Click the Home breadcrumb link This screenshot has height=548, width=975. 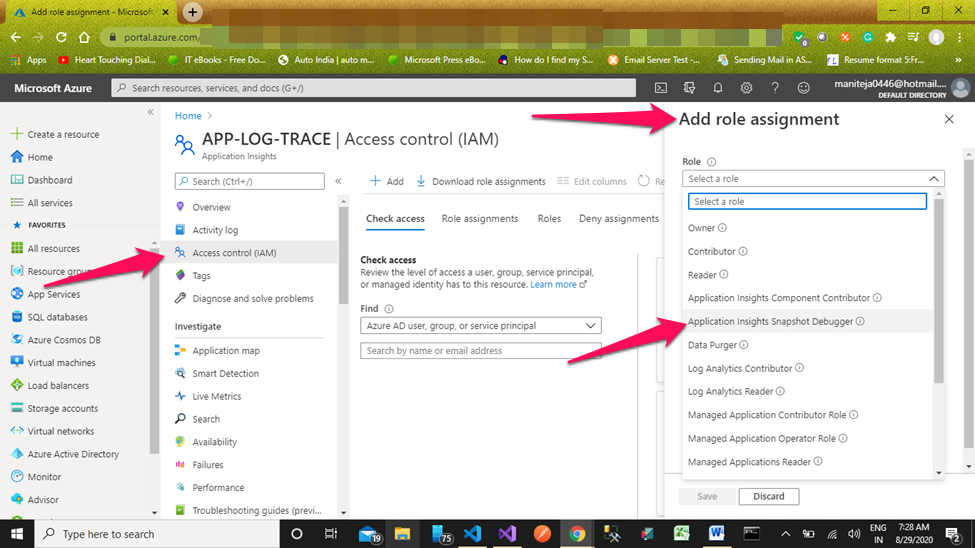188,116
